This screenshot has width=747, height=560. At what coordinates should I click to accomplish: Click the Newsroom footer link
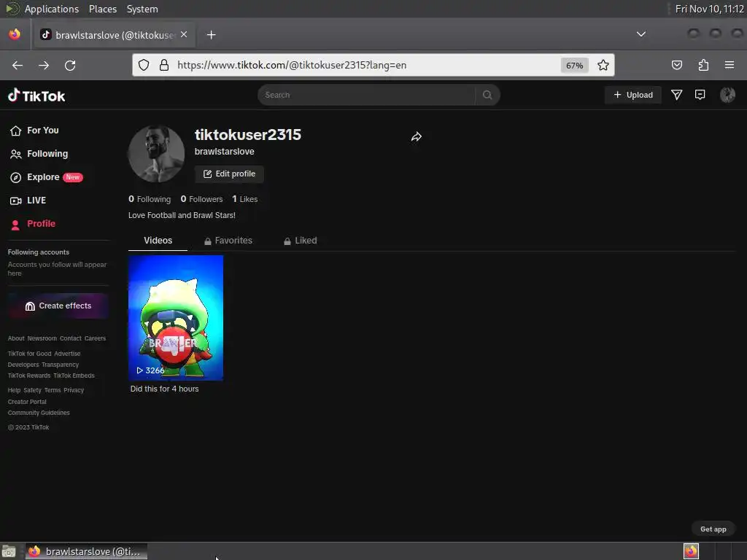(x=42, y=338)
